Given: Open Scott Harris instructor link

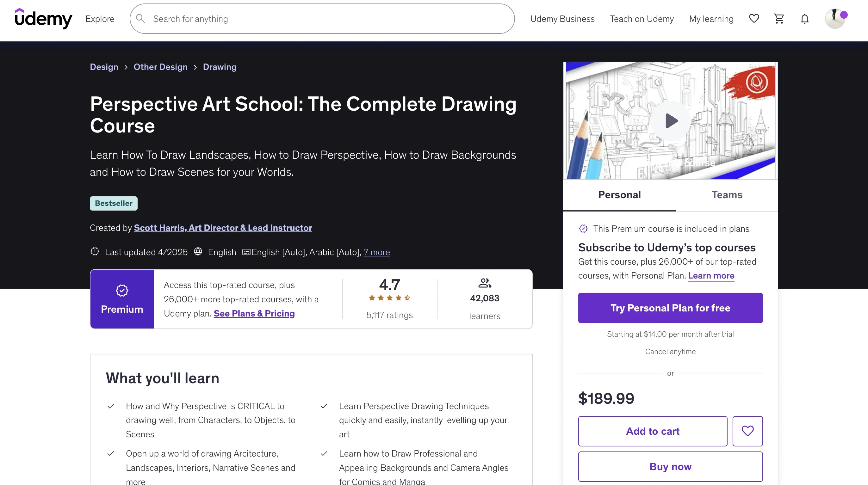Looking at the screenshot, I should (x=223, y=228).
